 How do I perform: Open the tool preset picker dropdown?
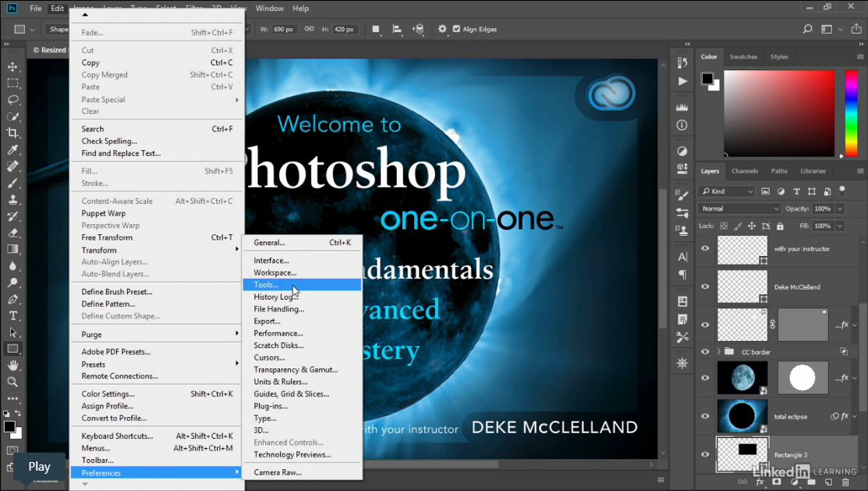(32, 30)
